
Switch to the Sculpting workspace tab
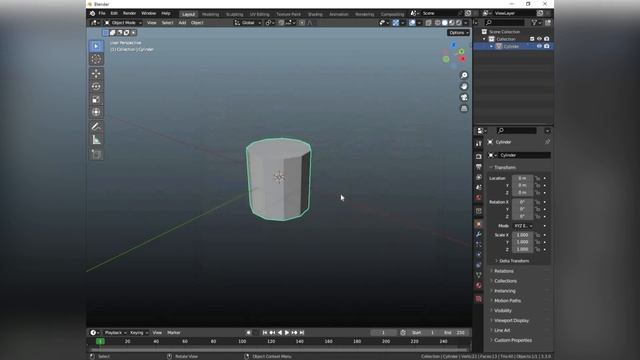click(x=234, y=14)
